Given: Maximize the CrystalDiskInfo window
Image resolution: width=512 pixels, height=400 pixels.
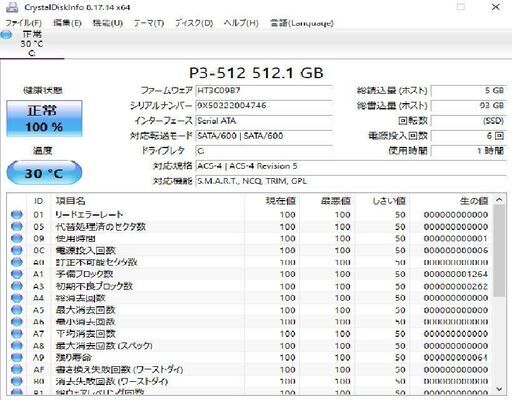Looking at the screenshot, I should click(x=461, y=7).
